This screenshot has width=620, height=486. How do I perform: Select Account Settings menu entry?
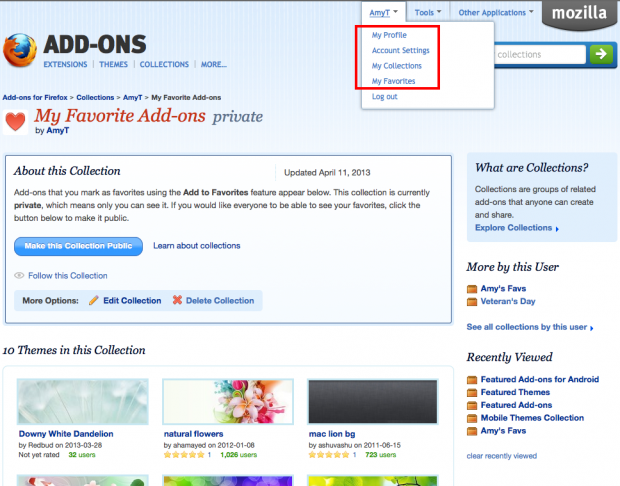coord(401,50)
